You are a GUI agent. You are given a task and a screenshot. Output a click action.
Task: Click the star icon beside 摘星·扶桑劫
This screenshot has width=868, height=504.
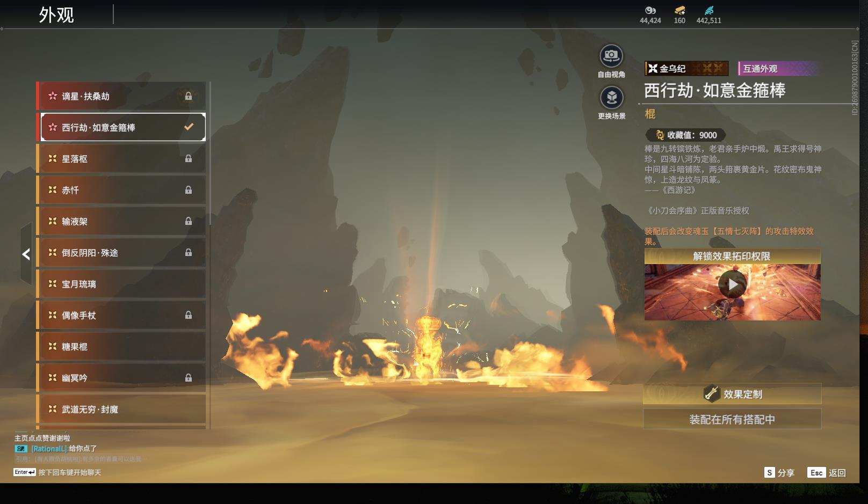(53, 96)
